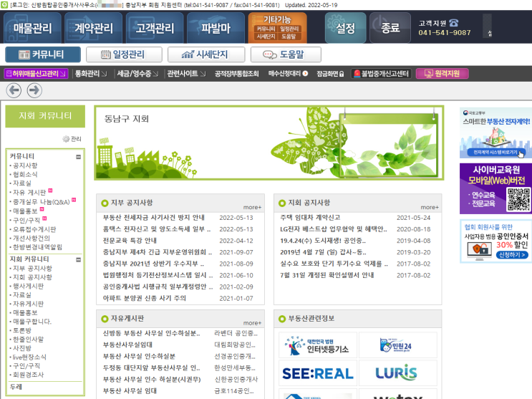Switch to the 커뮤니티 tab
This screenshot has height=399, width=532.
coord(43,54)
